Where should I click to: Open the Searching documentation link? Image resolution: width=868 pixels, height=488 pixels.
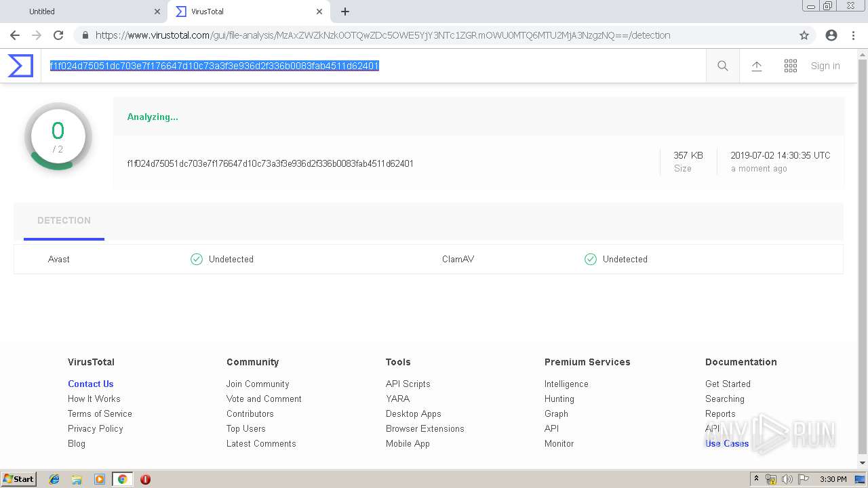pyautogui.click(x=725, y=399)
